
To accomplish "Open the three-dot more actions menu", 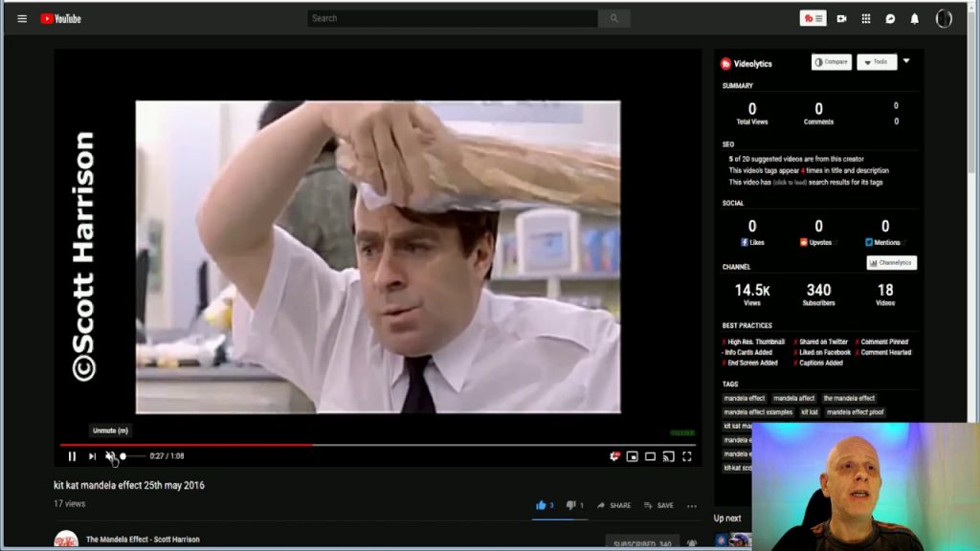I will (691, 506).
